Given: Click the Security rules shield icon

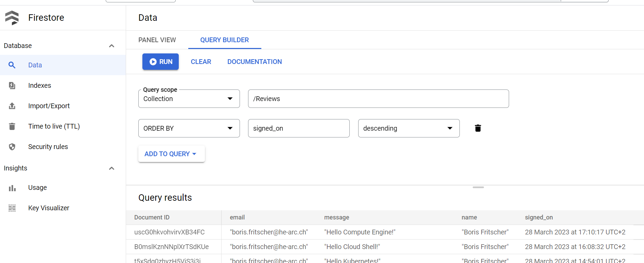Looking at the screenshot, I should pyautogui.click(x=12, y=147).
